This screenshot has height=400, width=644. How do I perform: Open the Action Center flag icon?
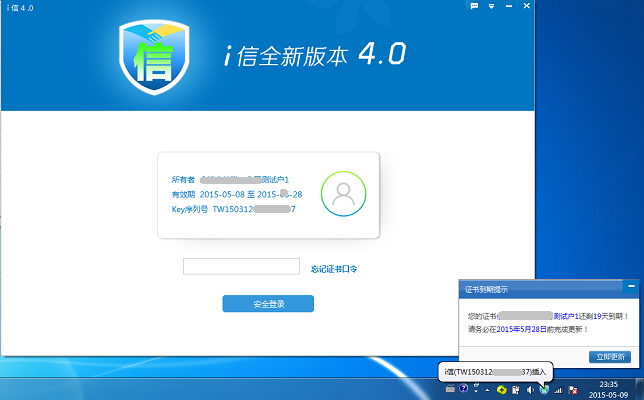tap(573, 390)
